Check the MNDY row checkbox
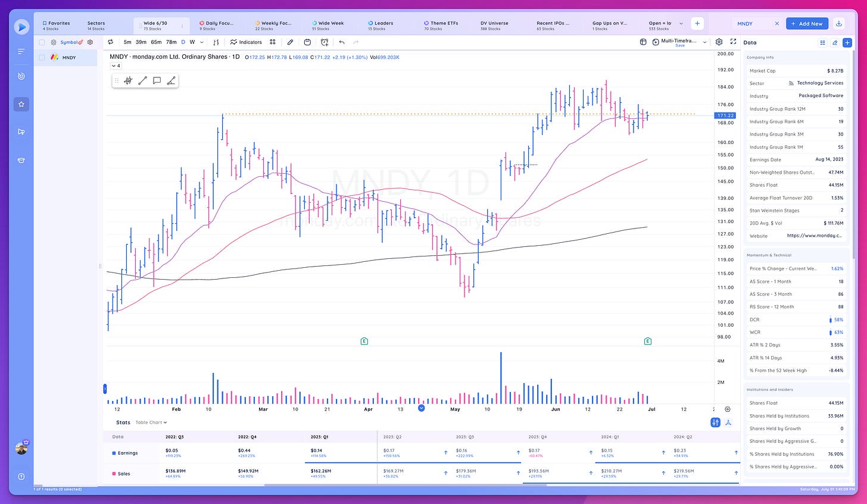 42,58
